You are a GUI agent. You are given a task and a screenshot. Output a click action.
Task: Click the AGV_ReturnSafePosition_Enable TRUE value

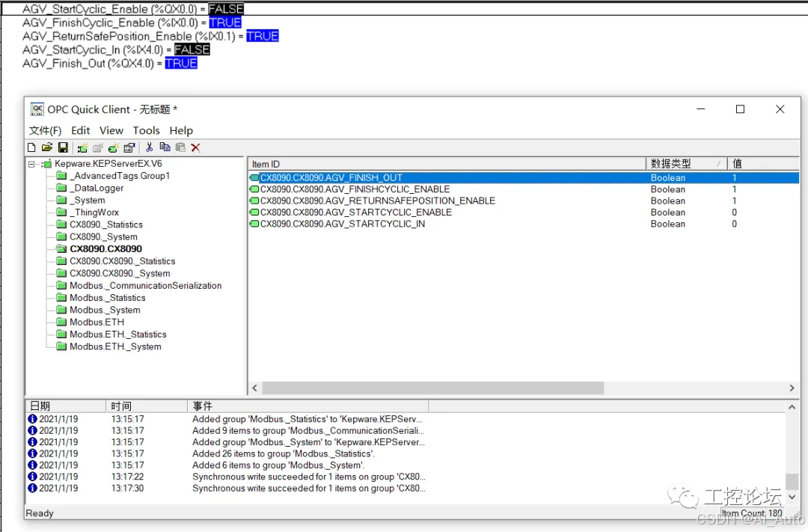[x=263, y=36]
